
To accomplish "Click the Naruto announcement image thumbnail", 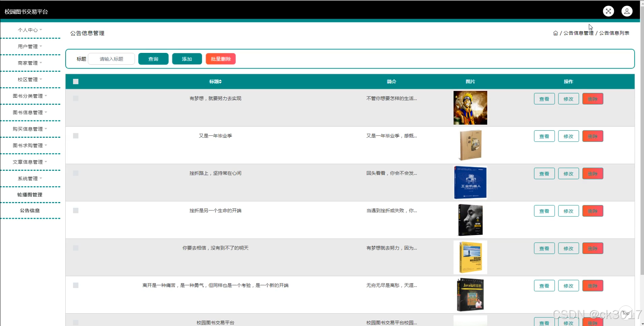I will point(470,107).
